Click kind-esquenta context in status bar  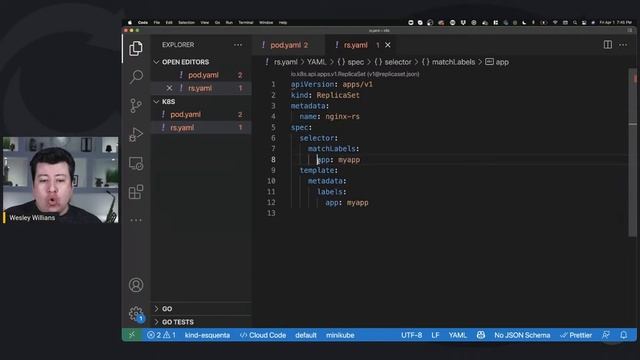pyautogui.click(x=207, y=335)
